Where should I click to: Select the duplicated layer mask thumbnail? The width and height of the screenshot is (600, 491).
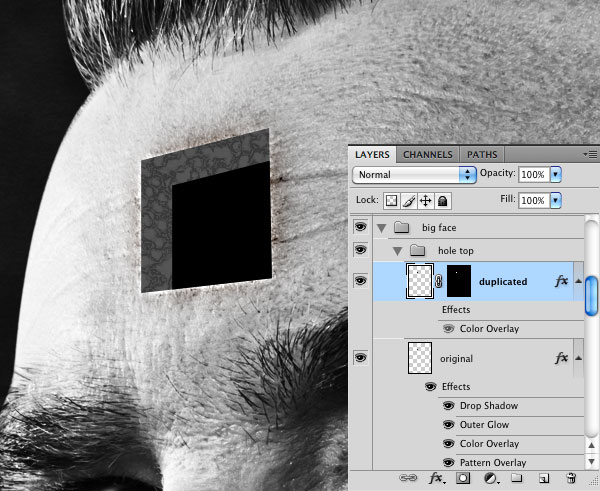(459, 281)
